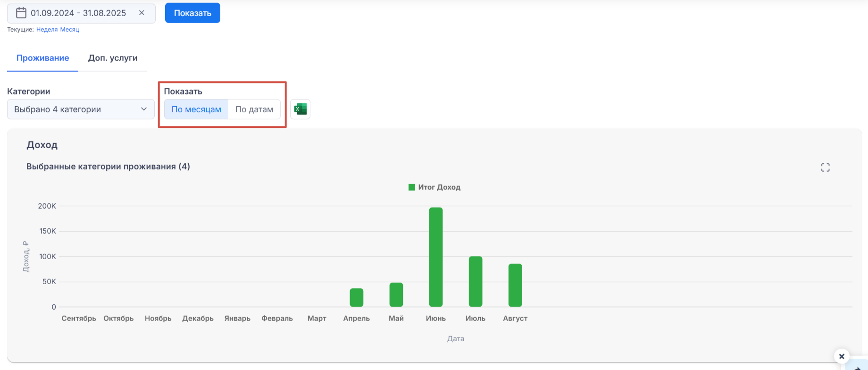Click the calendar icon in date field
Screen dimensions: 868x370
pyautogui.click(x=21, y=13)
